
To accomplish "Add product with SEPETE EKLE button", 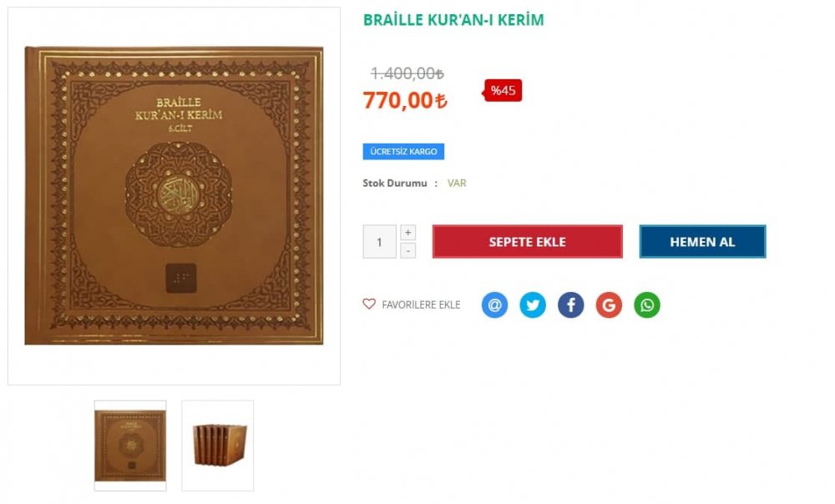I will (527, 242).
